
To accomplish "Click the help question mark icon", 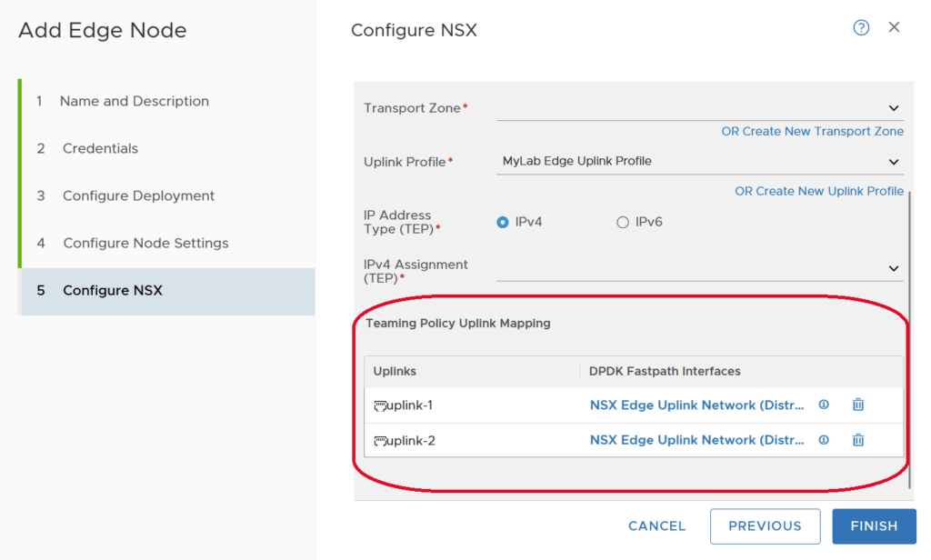I will (861, 28).
